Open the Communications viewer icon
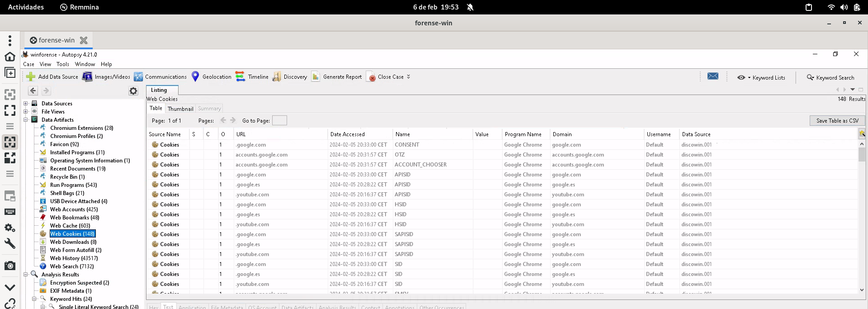Viewport: 868px width, 309px height. (x=138, y=77)
